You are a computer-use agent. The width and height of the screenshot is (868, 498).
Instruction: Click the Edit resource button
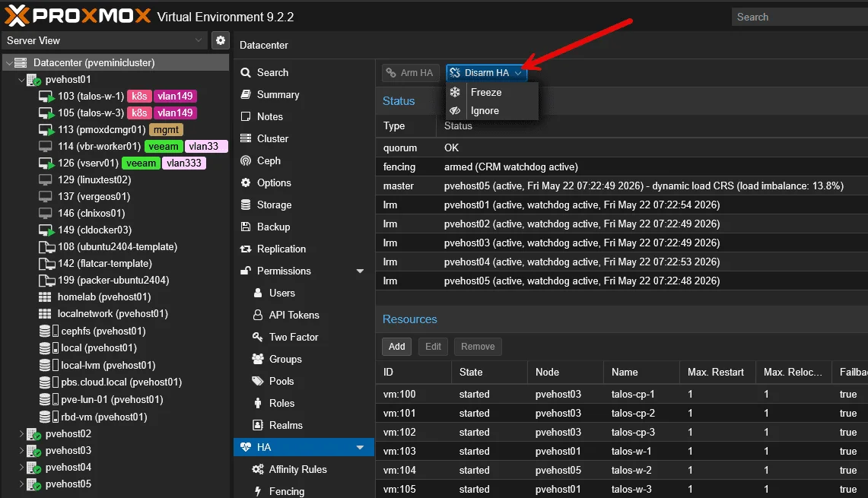tap(433, 347)
